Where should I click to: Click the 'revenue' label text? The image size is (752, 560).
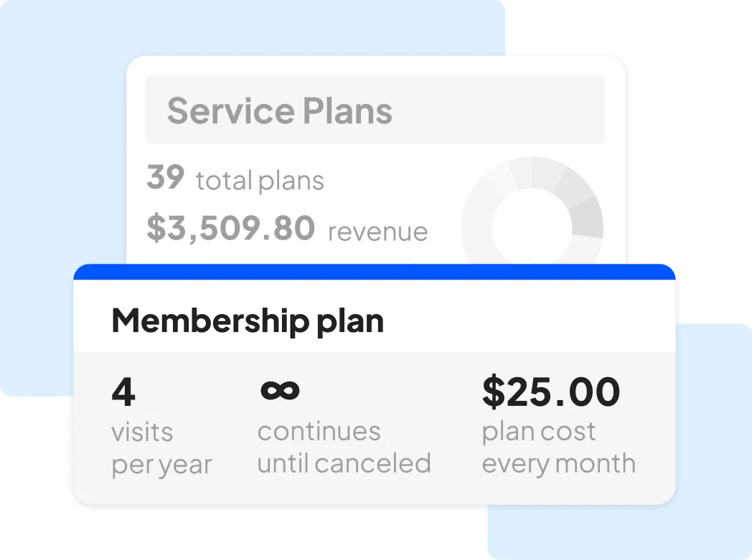pyautogui.click(x=378, y=232)
